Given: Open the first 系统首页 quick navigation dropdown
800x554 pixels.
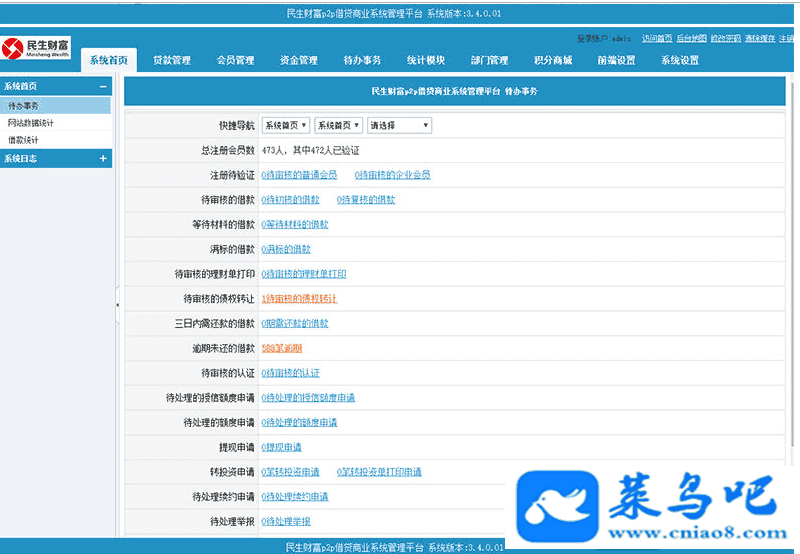Looking at the screenshot, I should (286, 126).
